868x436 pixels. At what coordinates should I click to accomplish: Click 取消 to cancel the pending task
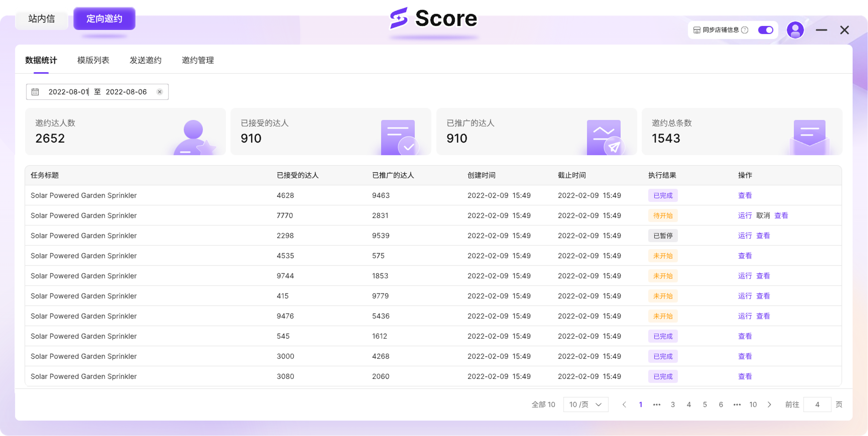(x=764, y=215)
